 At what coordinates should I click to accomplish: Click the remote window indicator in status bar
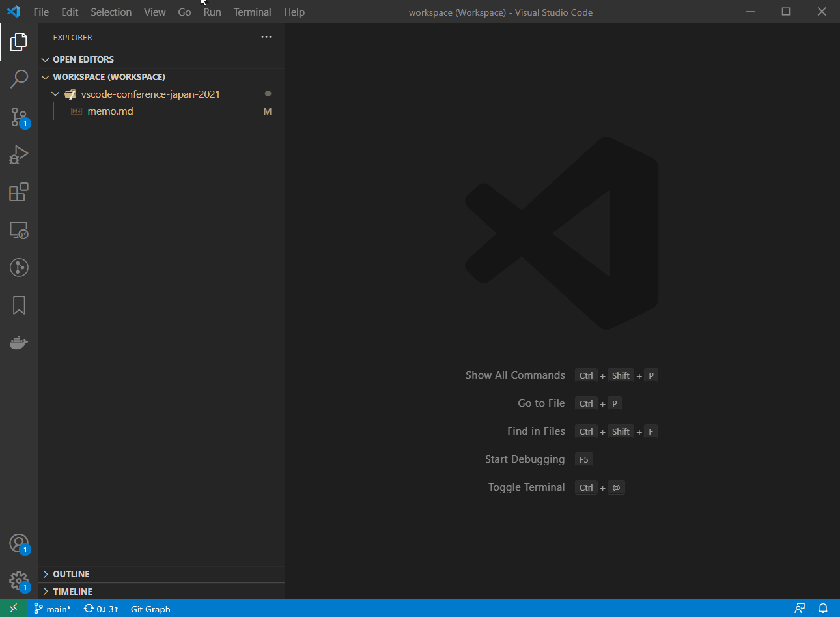[14, 609]
